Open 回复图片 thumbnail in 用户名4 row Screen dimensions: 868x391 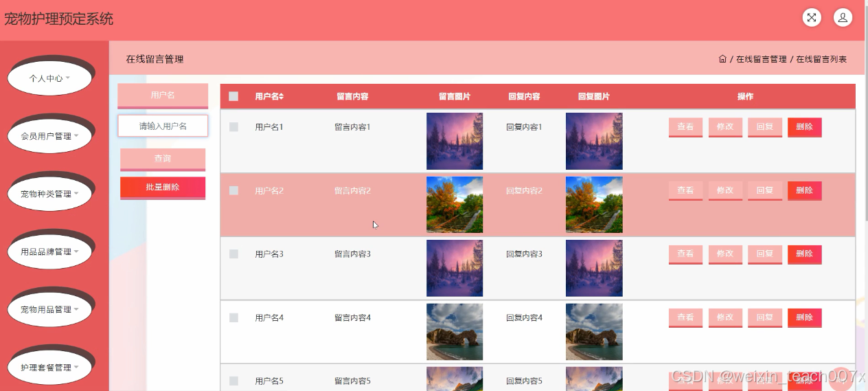click(x=594, y=332)
